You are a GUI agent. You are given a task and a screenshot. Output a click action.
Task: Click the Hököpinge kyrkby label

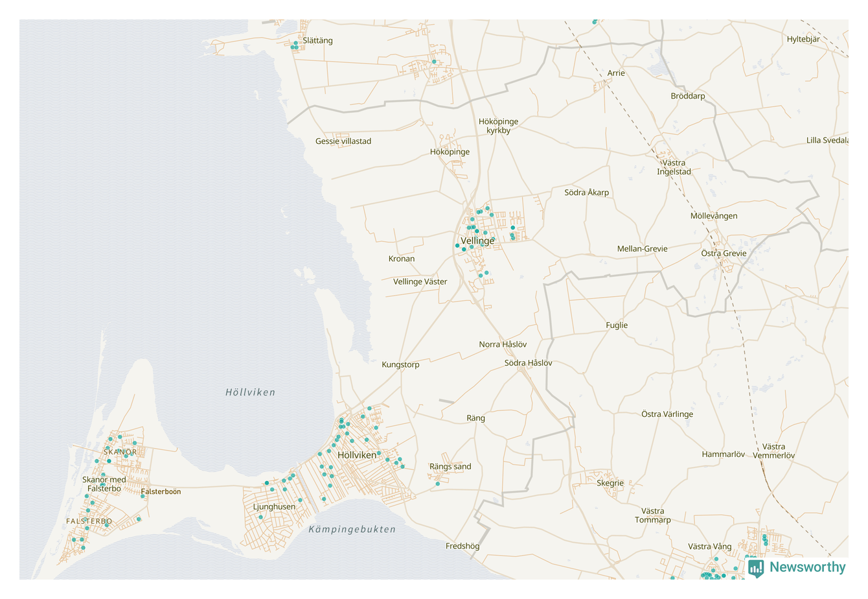tap(498, 126)
